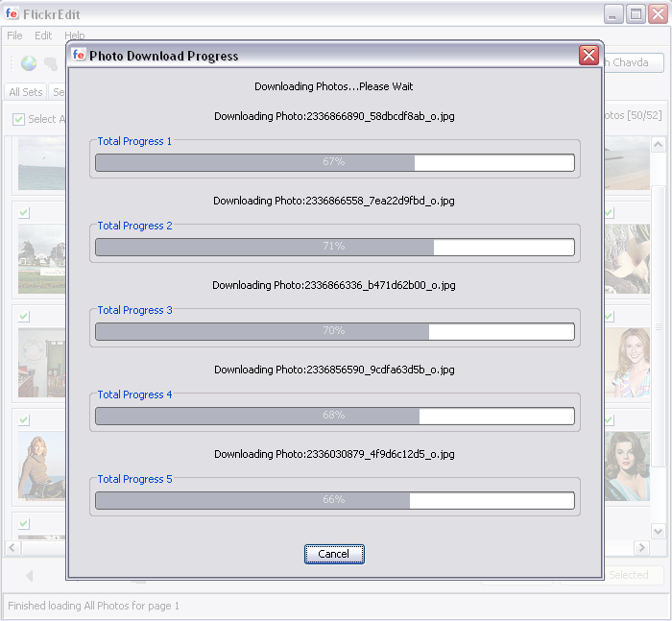
Task: Click the vertical scrollbar down arrow
Action: (659, 532)
